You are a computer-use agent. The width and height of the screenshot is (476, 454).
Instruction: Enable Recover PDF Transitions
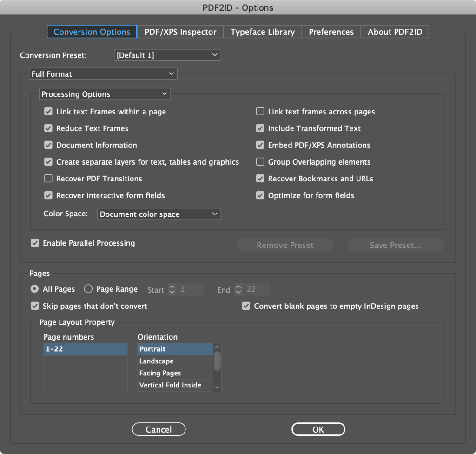(48, 178)
